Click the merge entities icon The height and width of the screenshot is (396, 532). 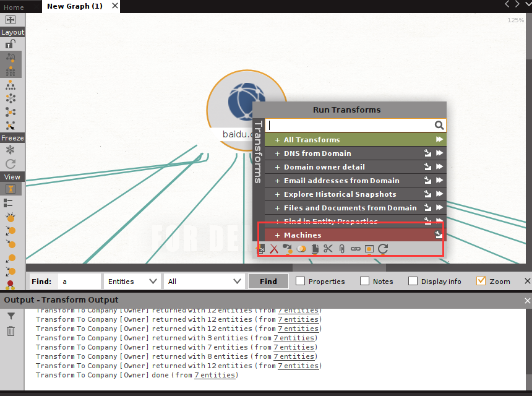[x=301, y=249]
